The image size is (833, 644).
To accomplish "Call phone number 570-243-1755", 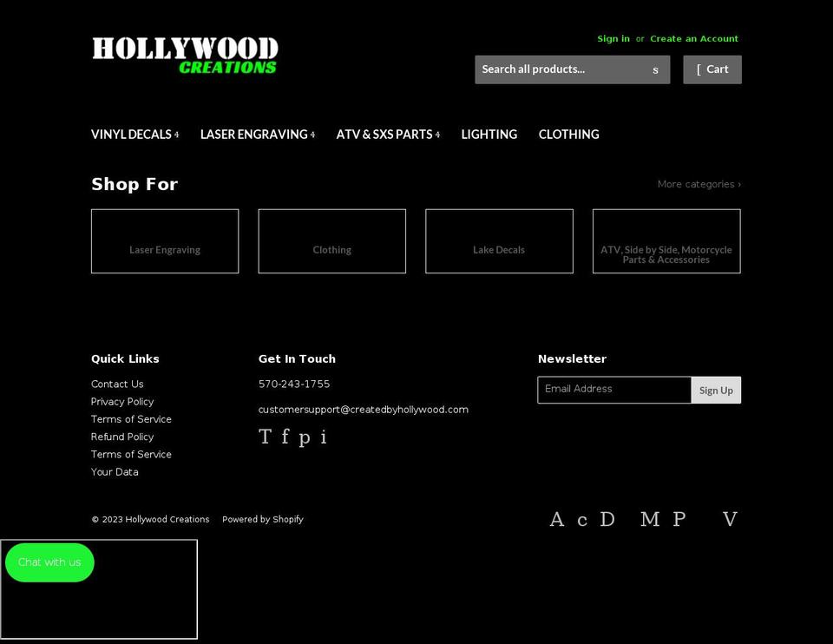I will point(294,384).
